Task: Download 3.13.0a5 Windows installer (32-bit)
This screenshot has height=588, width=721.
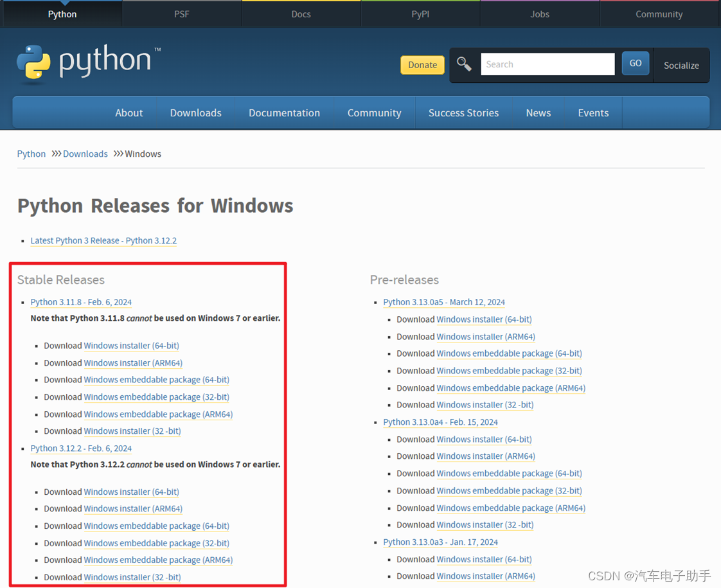Action: 485,405
